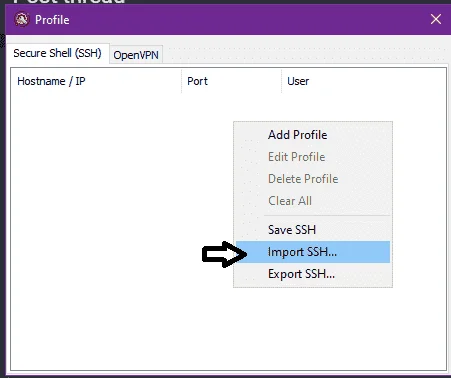Select Import SSH... in the context menu
The height and width of the screenshot is (378, 451).
[x=313, y=252]
